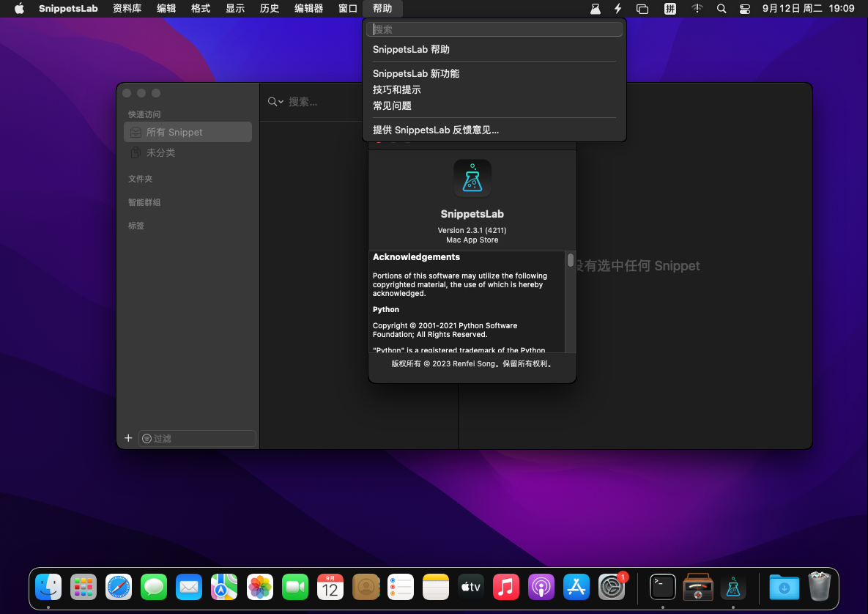Open Control Center from the menu bar

(x=746, y=9)
